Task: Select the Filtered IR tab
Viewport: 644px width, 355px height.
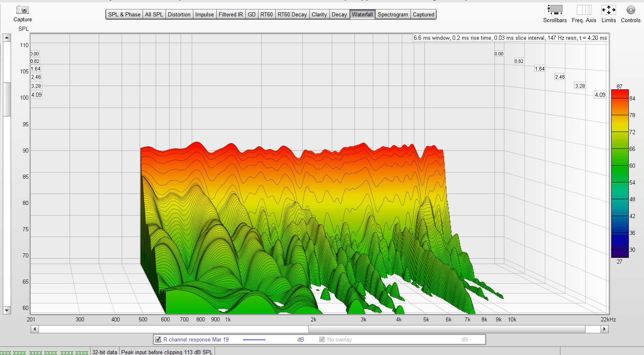Action: click(x=231, y=14)
